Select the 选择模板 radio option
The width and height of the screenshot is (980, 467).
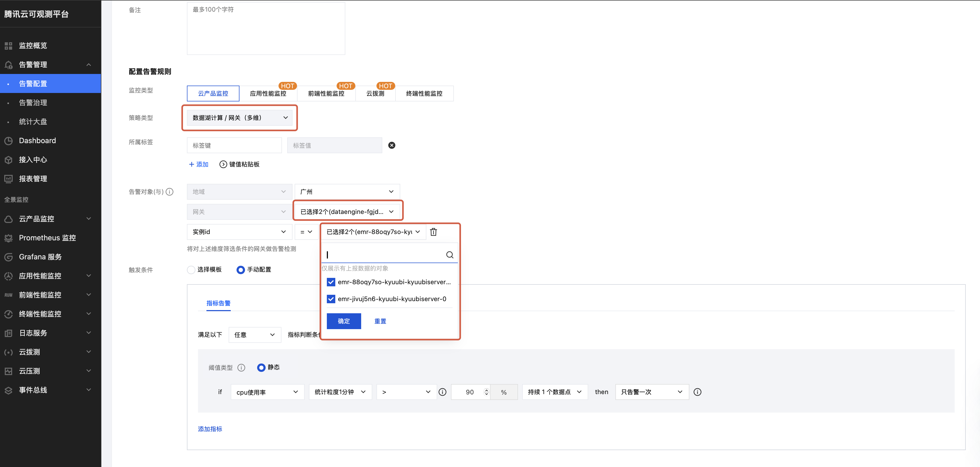coord(191,270)
